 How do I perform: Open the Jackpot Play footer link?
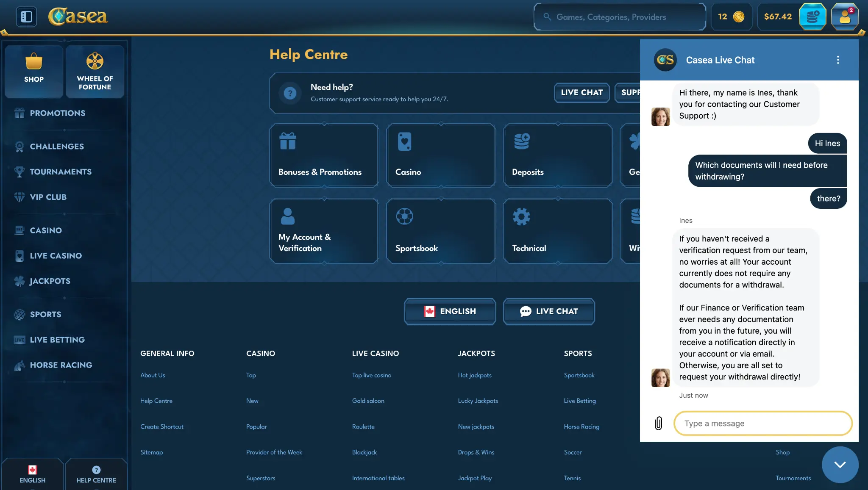pos(475,478)
